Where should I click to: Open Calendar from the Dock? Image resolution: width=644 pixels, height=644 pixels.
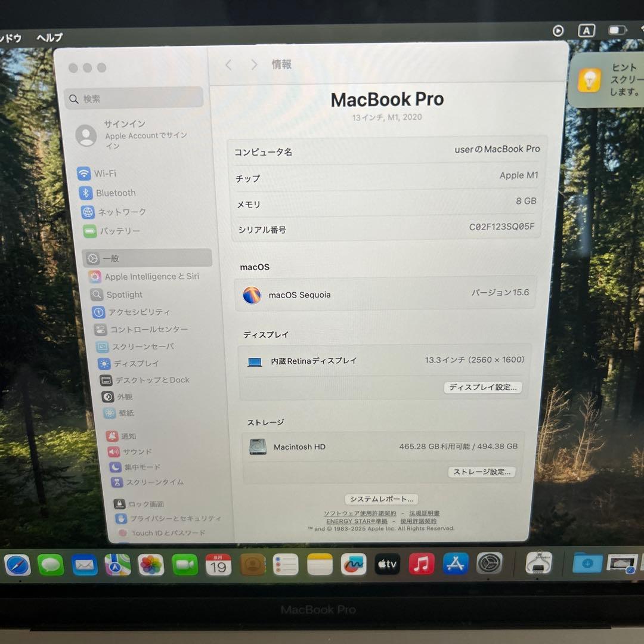[x=218, y=565]
